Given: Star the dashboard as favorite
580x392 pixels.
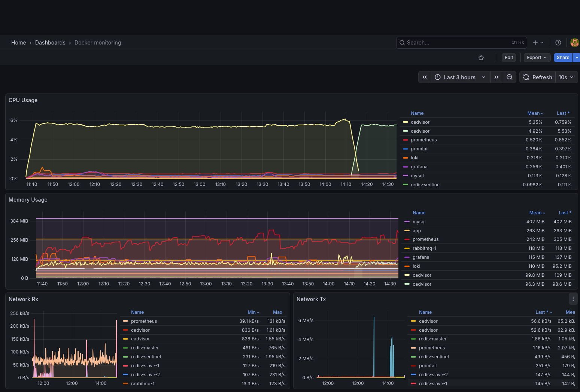Looking at the screenshot, I should pos(481,58).
